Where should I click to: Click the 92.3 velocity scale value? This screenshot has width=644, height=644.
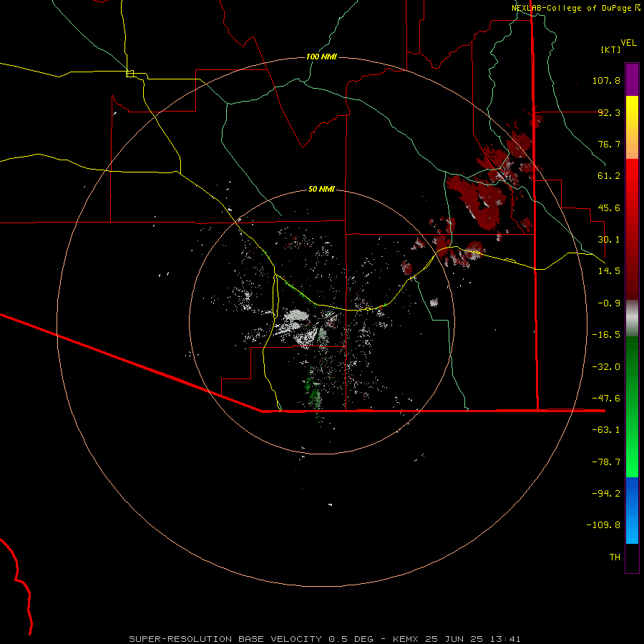click(609, 112)
